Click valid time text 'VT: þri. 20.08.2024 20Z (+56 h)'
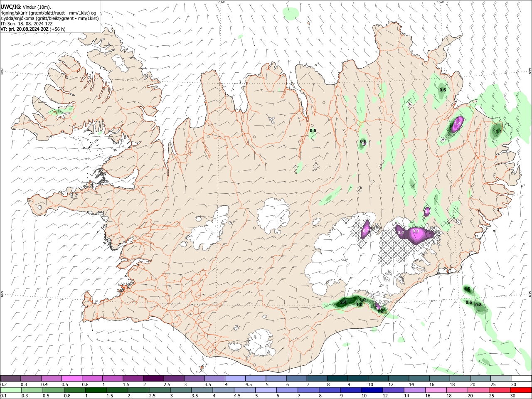532x399 pixels. coord(33,29)
